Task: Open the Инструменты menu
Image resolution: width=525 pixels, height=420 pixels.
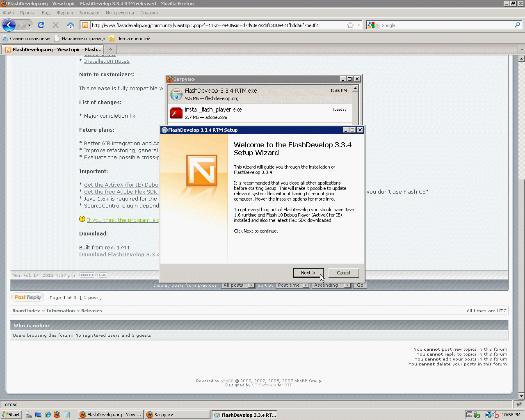Action: pyautogui.click(x=120, y=13)
